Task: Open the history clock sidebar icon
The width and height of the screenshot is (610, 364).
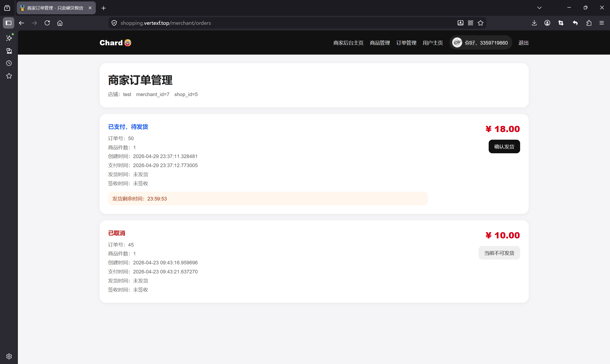Action: tap(9, 63)
